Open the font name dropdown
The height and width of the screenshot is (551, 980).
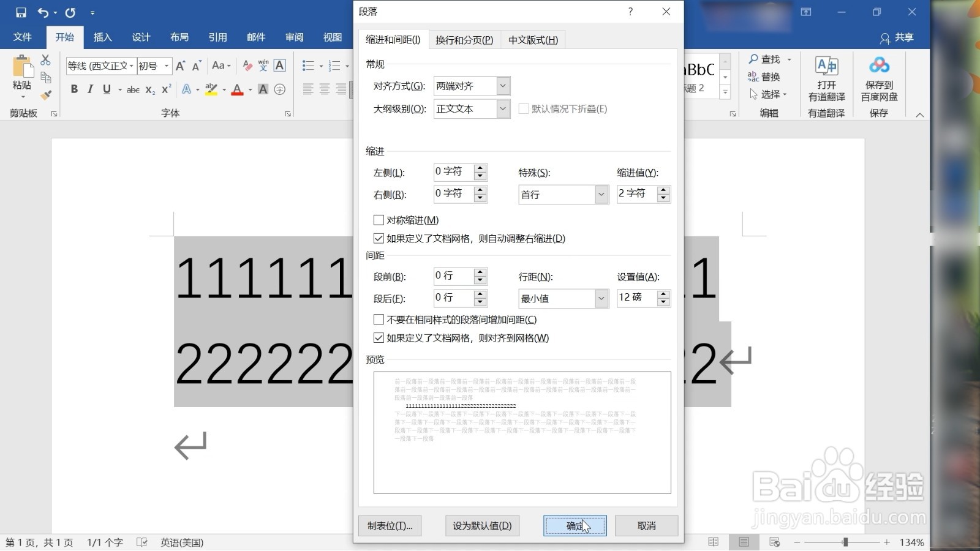[131, 66]
